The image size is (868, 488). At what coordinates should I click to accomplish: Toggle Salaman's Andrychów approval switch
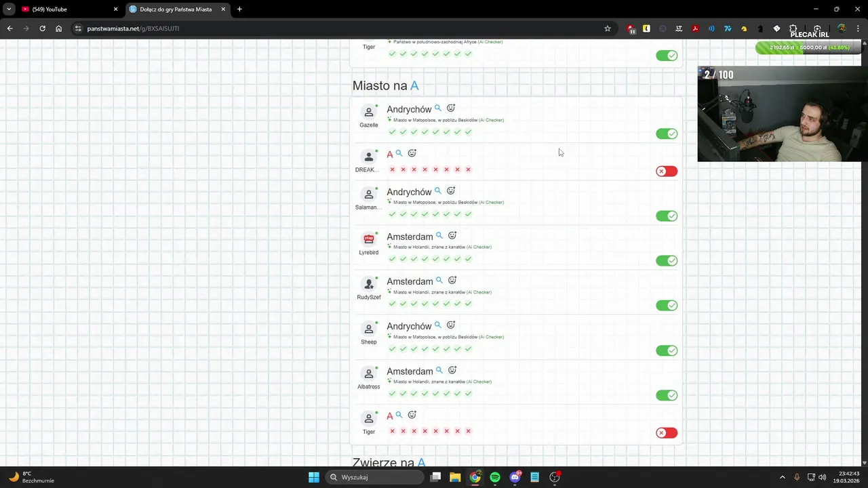(x=667, y=216)
